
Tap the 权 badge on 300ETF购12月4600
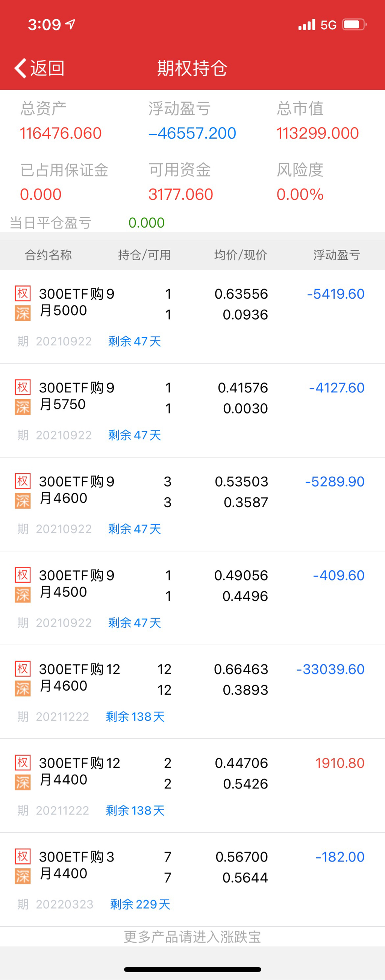tap(23, 669)
